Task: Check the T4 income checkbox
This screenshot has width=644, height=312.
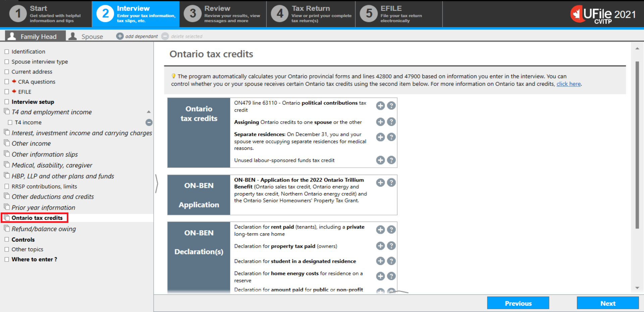Action: point(10,123)
